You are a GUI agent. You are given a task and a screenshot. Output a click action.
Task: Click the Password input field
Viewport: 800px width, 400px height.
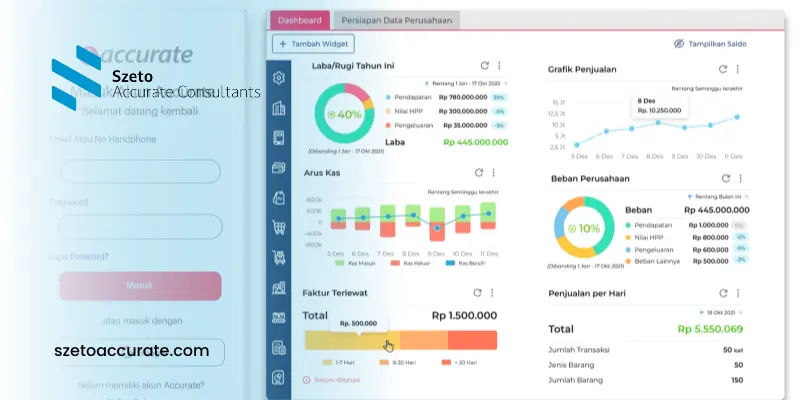click(x=140, y=227)
